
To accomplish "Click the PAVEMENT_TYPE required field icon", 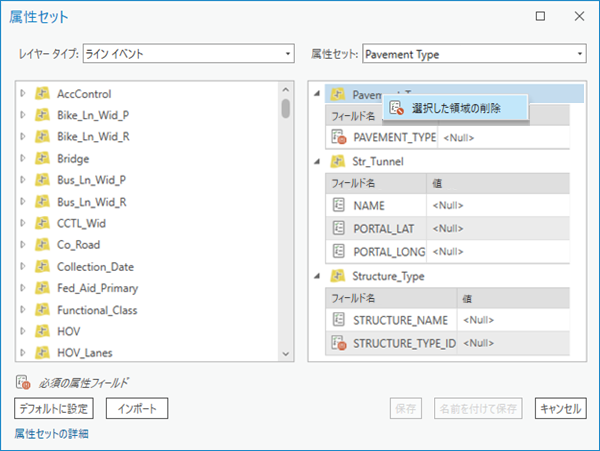I will click(339, 137).
